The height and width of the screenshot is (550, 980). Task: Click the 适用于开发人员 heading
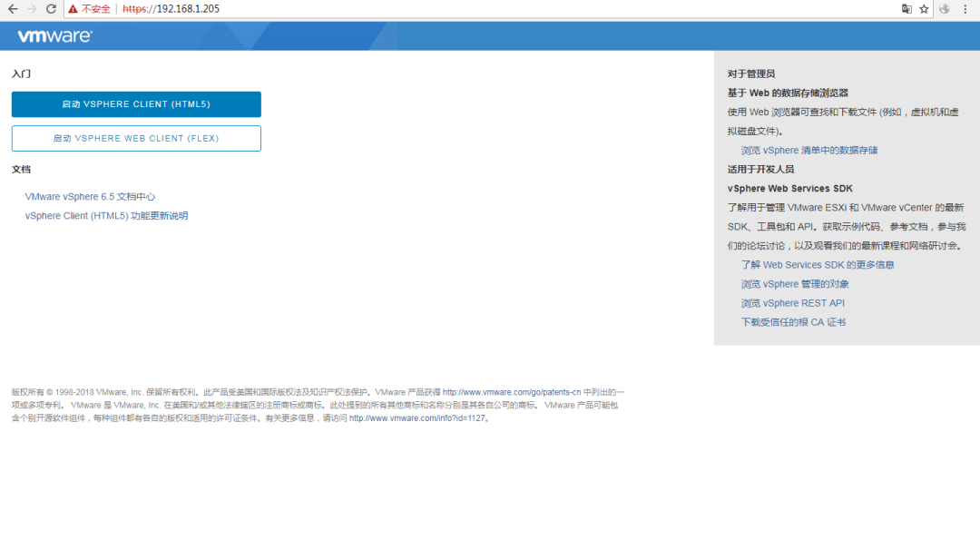point(760,170)
